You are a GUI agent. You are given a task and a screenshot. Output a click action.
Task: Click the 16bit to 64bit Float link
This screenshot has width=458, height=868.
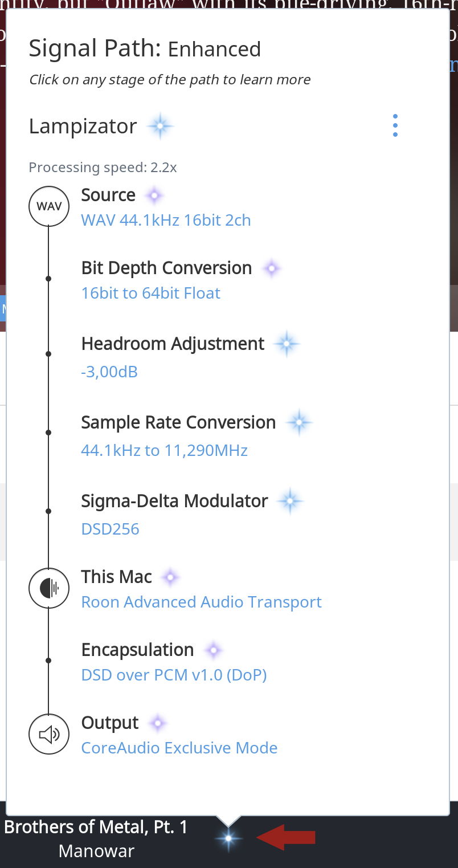point(150,294)
